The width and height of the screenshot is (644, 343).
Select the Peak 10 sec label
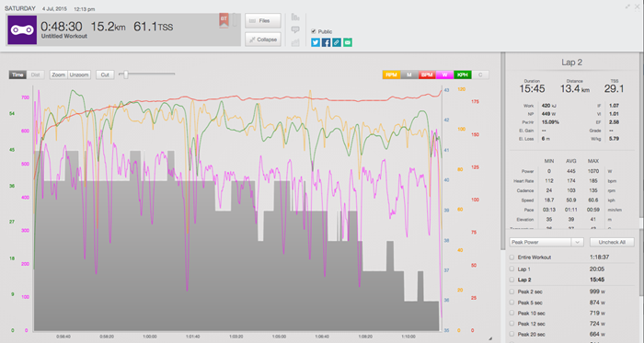(531, 313)
